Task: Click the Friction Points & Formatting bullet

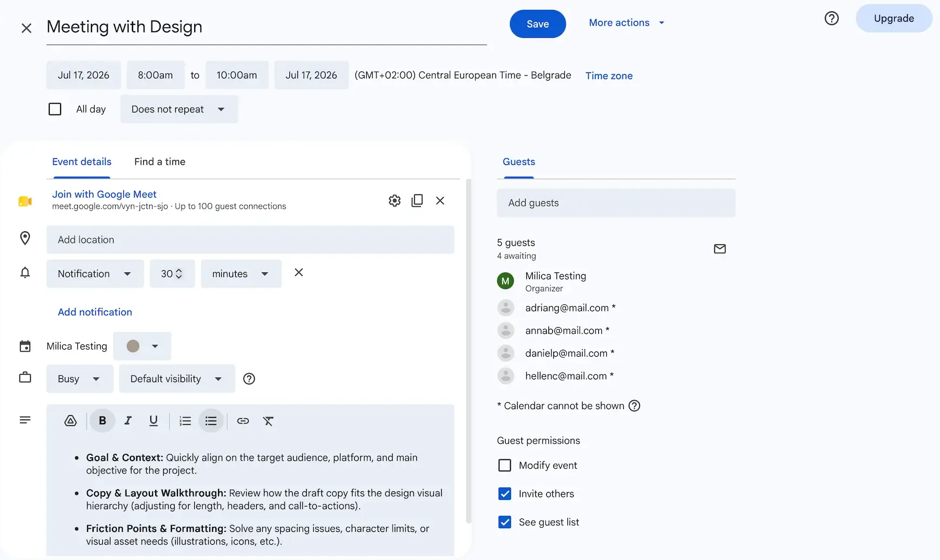Action: click(258, 535)
